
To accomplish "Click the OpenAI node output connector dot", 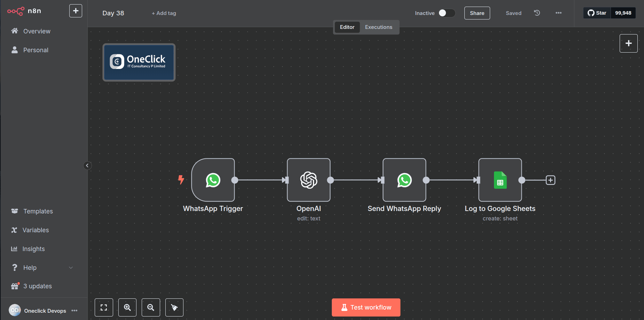I will (330, 180).
